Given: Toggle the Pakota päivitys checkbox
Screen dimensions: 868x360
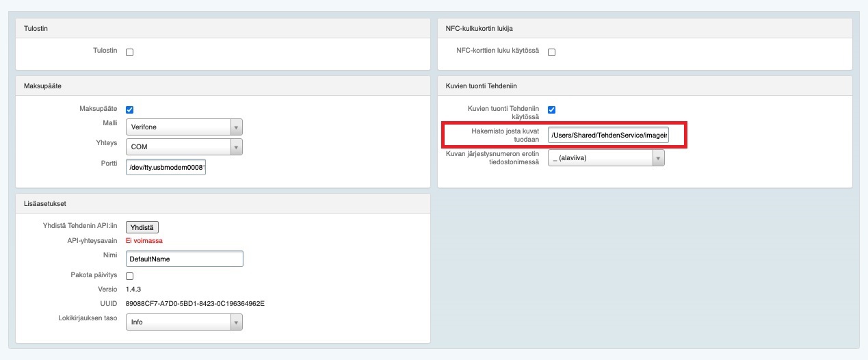Looking at the screenshot, I should (x=130, y=275).
